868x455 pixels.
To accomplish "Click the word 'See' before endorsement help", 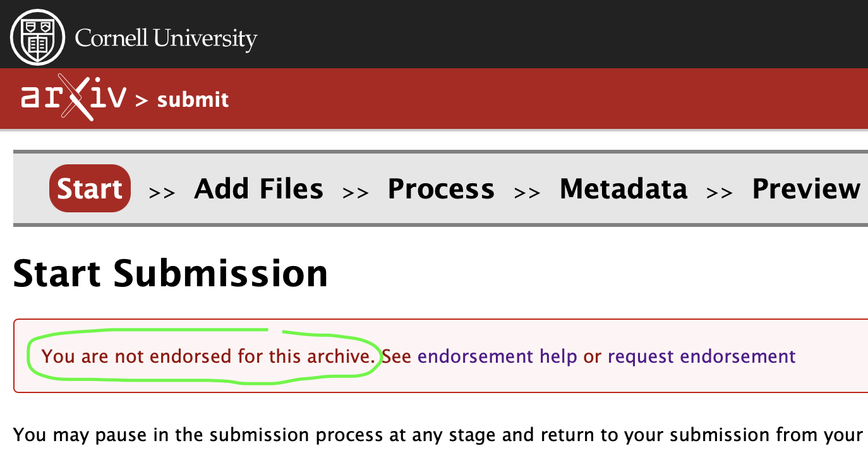I will (x=397, y=356).
